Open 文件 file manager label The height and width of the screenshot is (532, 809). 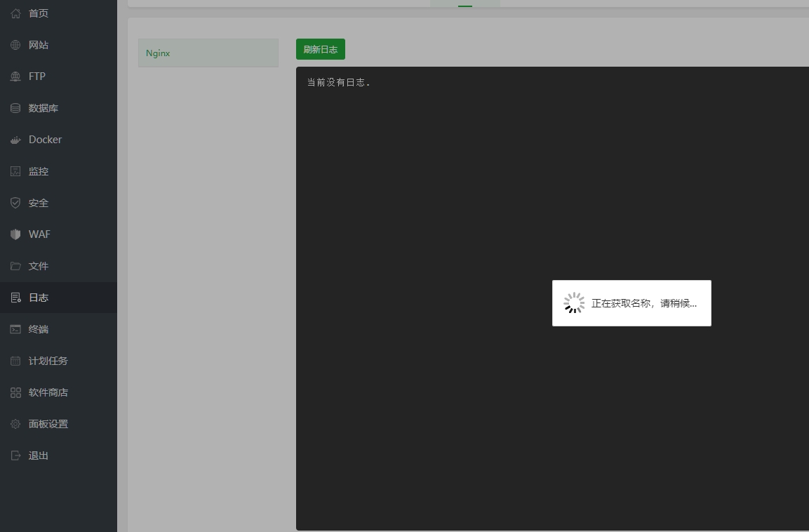[38, 266]
